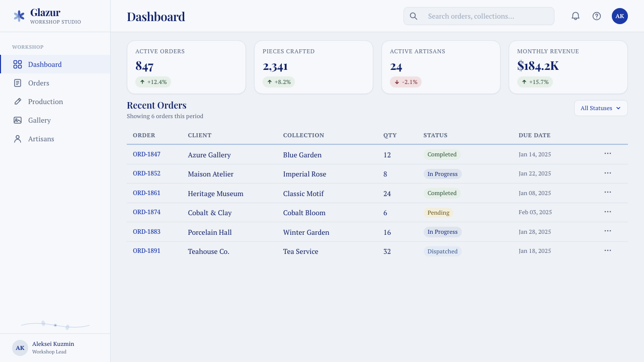Click the Artisans person icon

pos(18,139)
